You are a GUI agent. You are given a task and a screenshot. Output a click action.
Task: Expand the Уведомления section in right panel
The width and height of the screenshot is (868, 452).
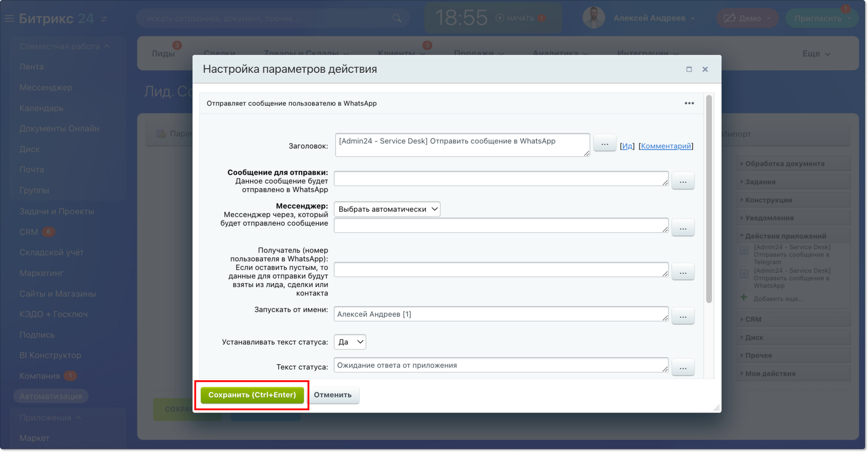769,218
